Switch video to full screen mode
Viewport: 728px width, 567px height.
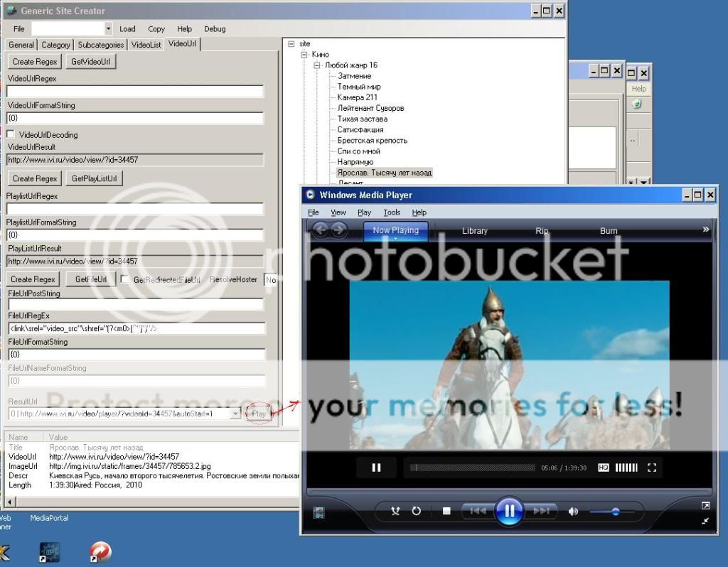pos(652,468)
